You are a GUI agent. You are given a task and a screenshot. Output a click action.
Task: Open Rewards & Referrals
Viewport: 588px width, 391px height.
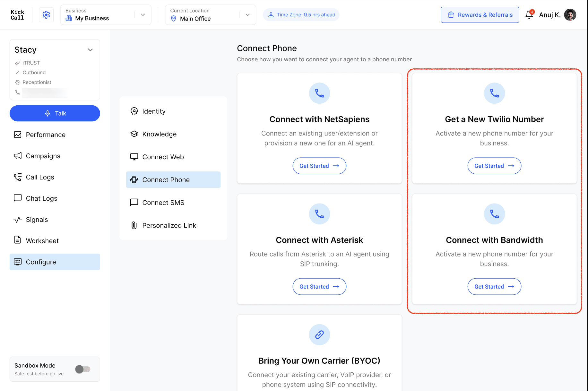click(480, 15)
